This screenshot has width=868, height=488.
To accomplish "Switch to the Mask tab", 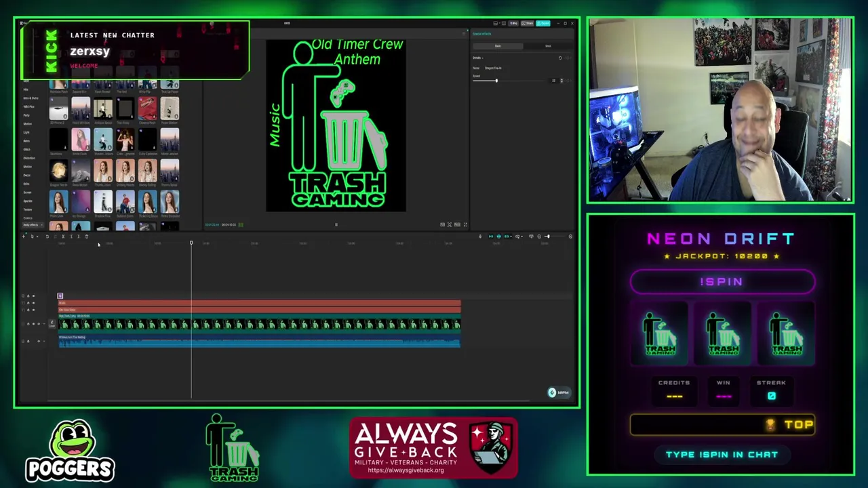I will (x=548, y=46).
